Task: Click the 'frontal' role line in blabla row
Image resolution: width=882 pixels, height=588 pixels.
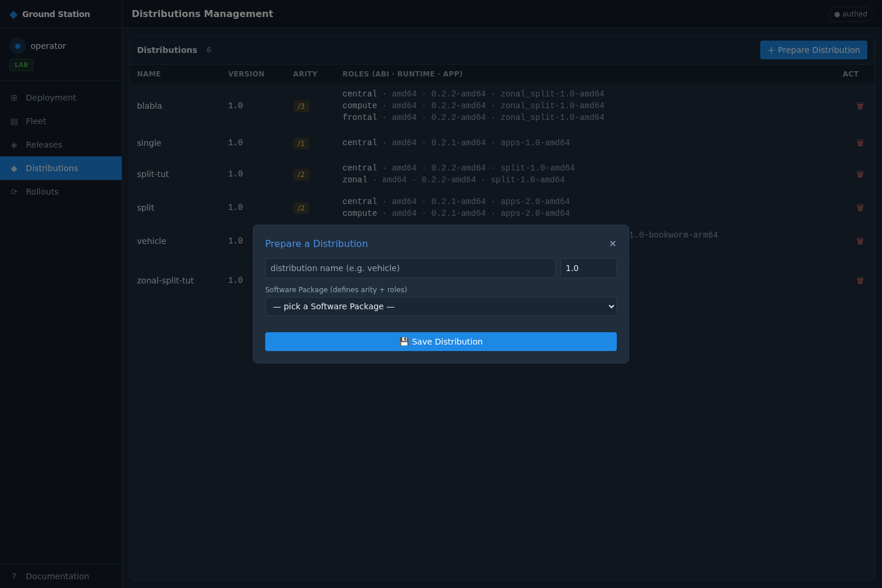Action: click(x=473, y=118)
